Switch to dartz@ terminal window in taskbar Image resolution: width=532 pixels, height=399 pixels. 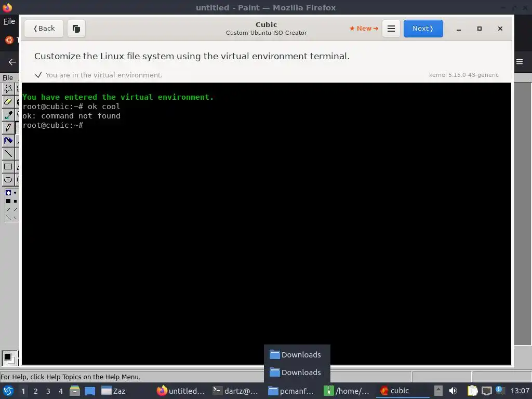coord(236,391)
